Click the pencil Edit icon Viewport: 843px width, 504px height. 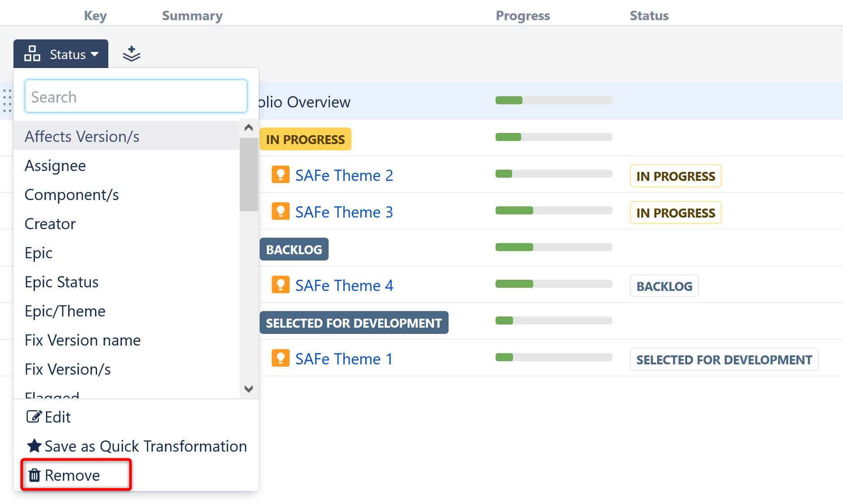click(34, 417)
